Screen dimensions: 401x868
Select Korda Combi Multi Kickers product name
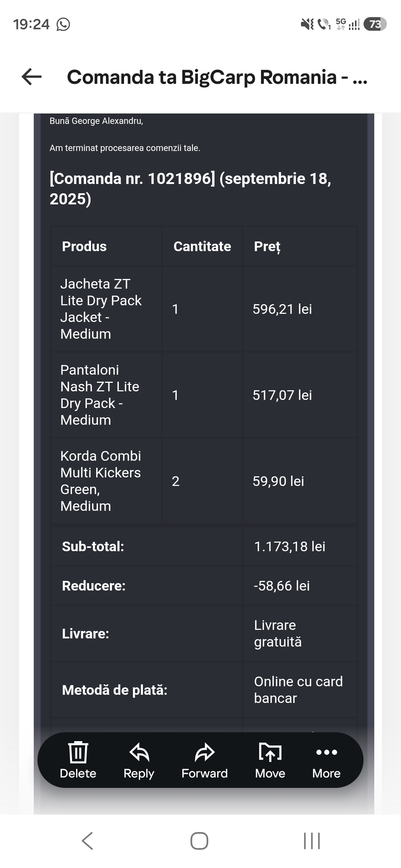[x=101, y=481]
